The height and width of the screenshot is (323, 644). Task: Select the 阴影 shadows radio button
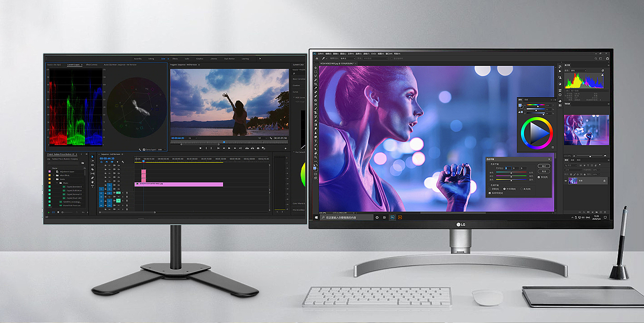tap(490, 189)
